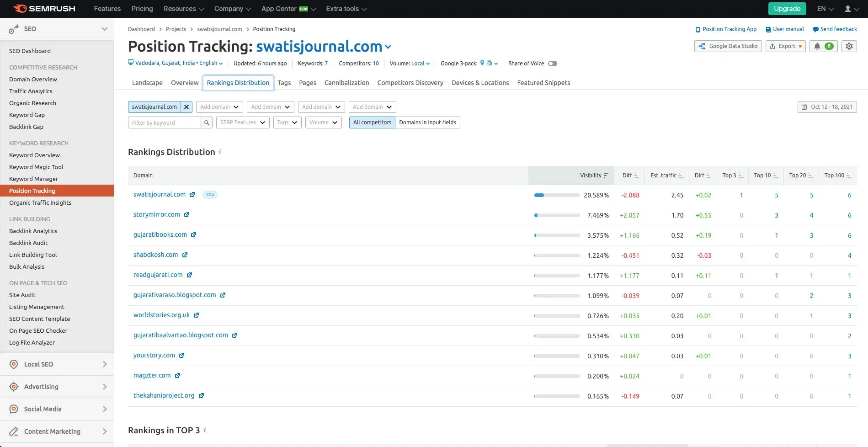The width and height of the screenshot is (868, 447).
Task: Sort by Top 100 column icon
Action: point(849,176)
